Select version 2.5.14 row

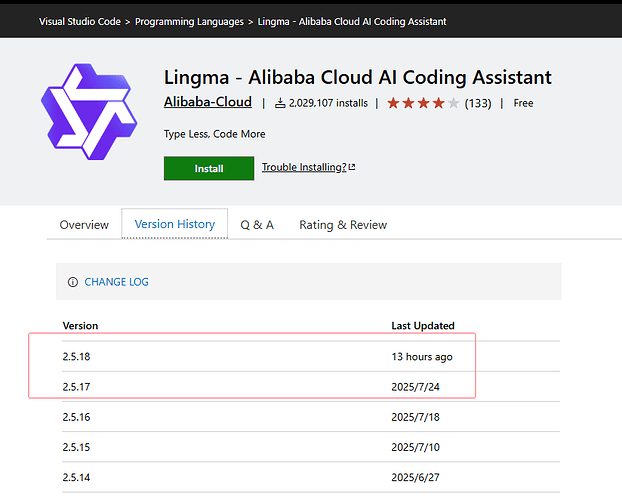point(311,477)
